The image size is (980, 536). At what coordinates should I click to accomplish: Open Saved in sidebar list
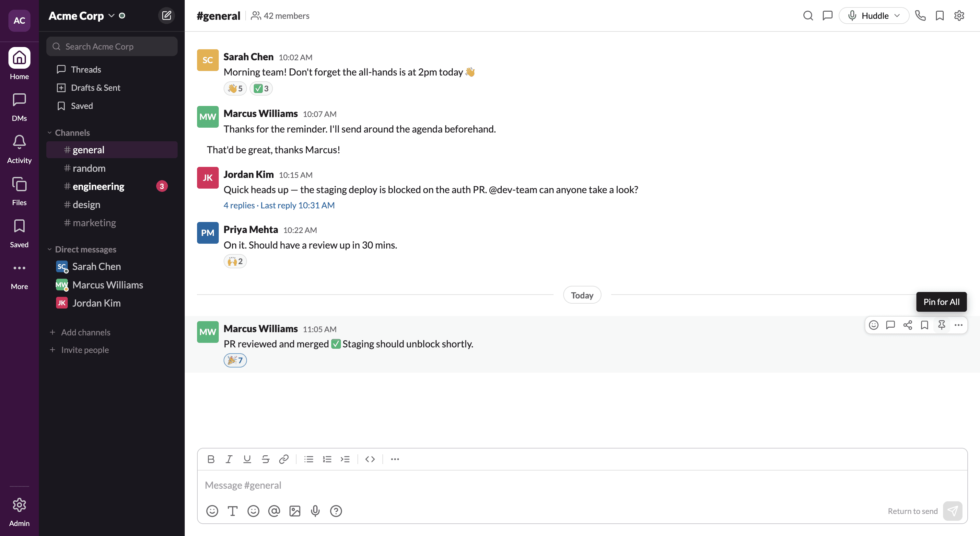point(112,106)
